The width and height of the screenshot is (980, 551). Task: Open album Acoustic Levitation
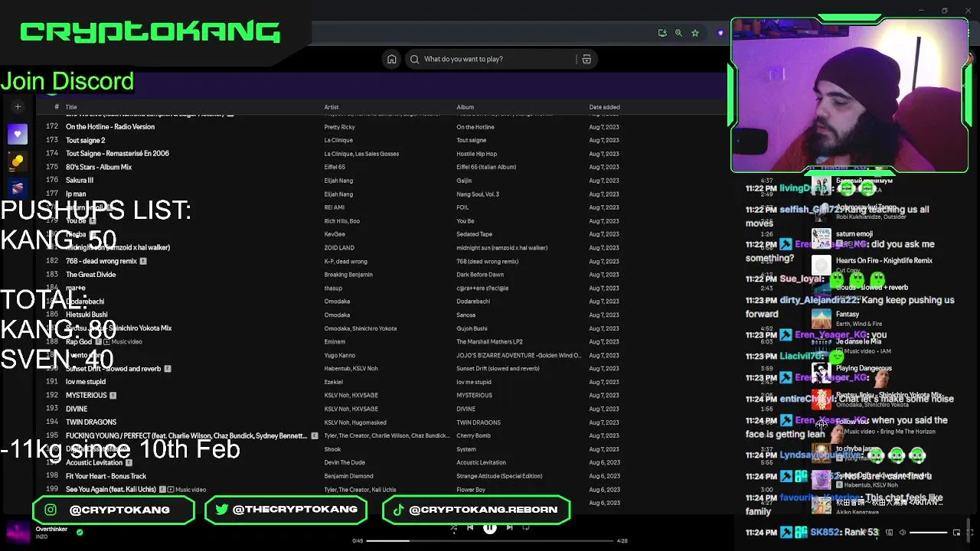point(481,463)
